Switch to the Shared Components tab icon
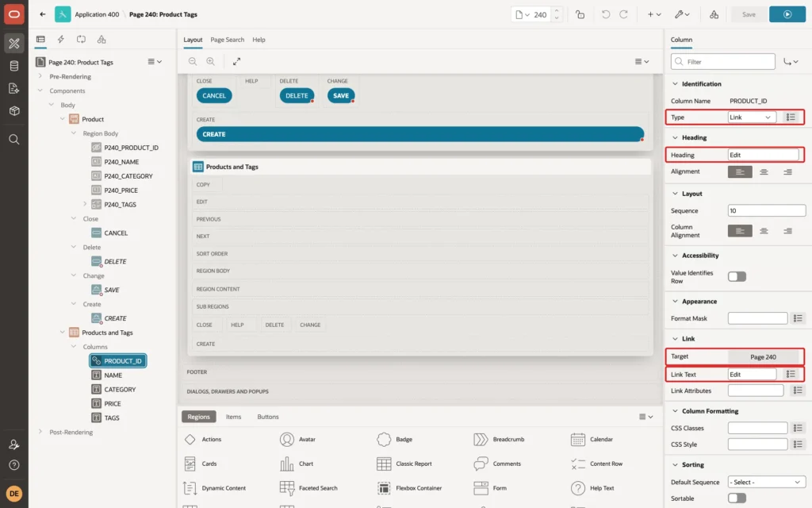The width and height of the screenshot is (812, 508). point(101,40)
